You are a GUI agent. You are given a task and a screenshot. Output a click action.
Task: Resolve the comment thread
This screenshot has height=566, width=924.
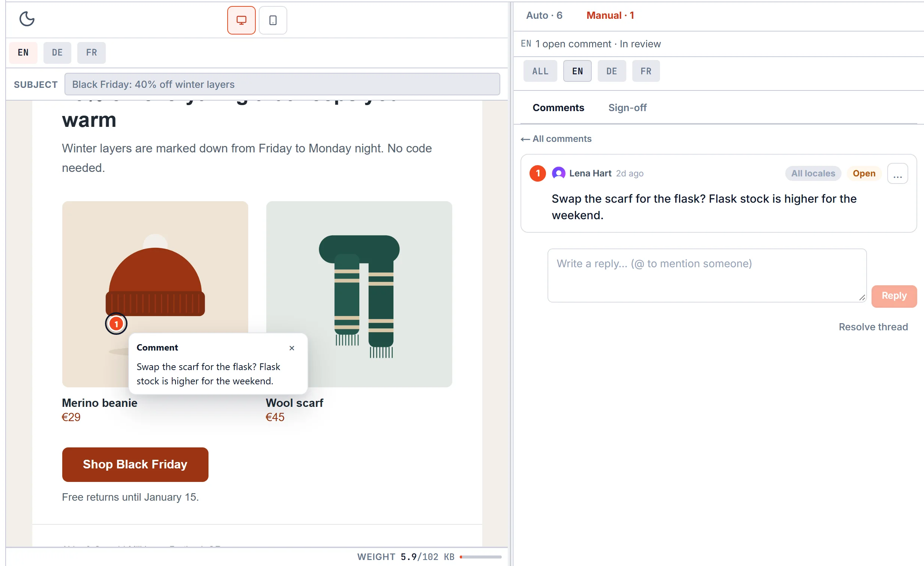(873, 327)
